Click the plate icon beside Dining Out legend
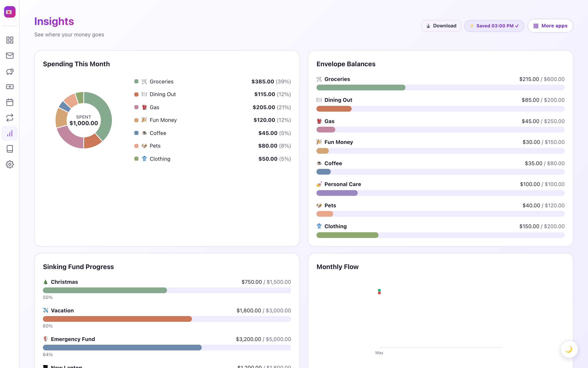 (x=144, y=94)
